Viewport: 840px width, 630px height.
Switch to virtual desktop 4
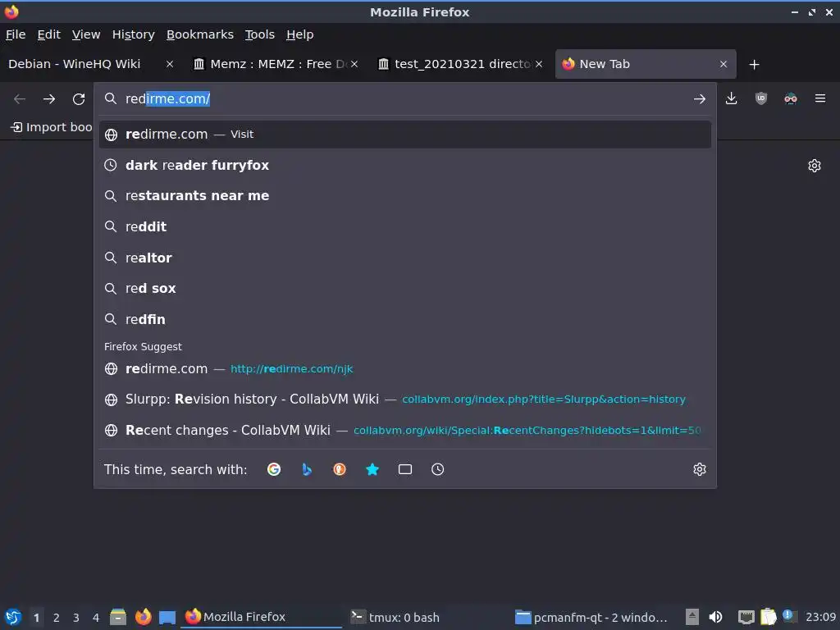pos(96,618)
